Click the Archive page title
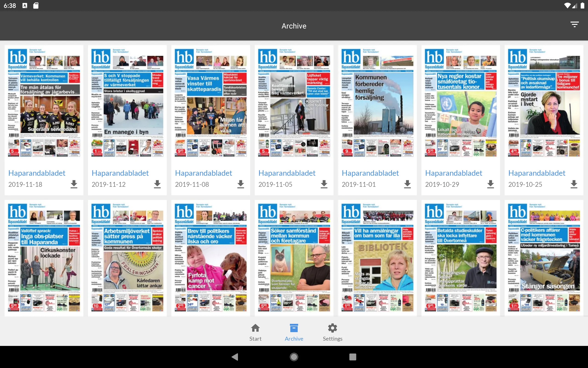This screenshot has height=368, width=588. point(294,26)
